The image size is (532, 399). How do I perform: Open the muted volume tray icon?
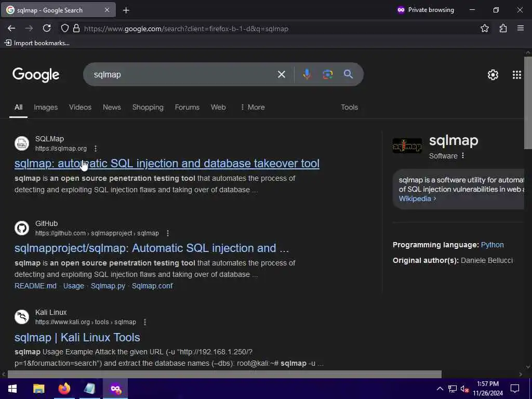pos(464,389)
